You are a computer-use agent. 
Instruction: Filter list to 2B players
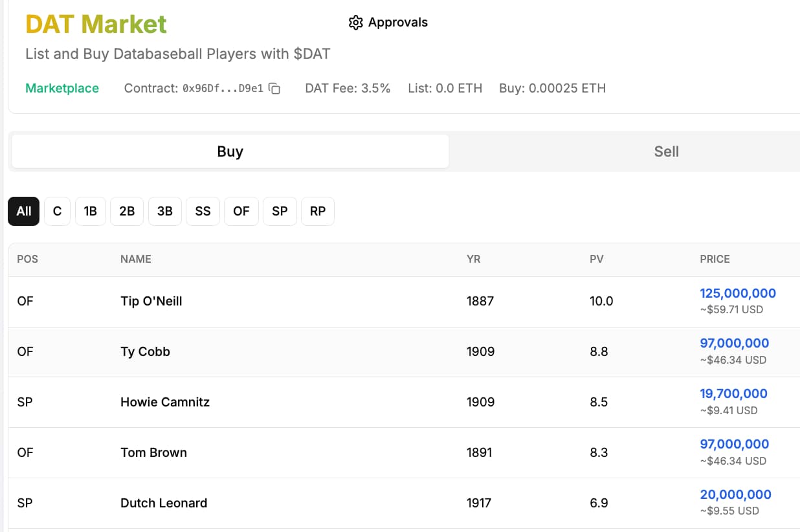coord(127,212)
